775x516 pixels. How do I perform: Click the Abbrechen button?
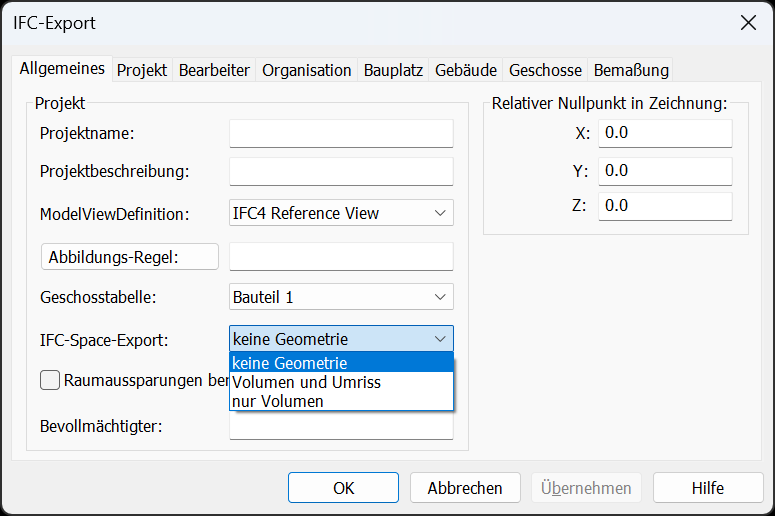(465, 488)
